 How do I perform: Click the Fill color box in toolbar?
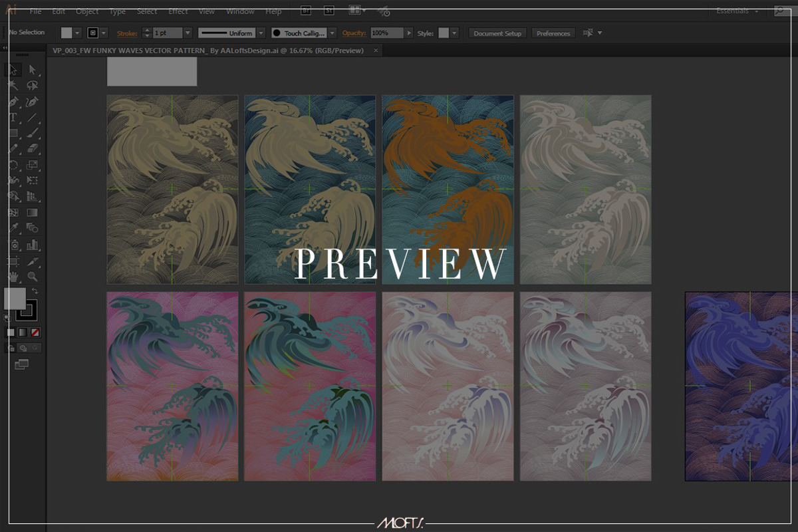point(15,299)
